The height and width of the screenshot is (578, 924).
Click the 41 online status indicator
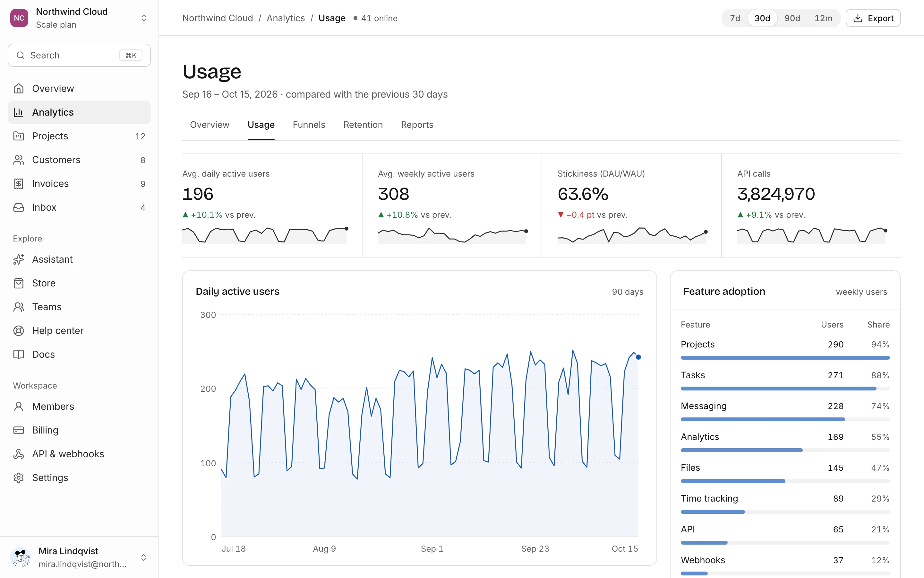[375, 18]
